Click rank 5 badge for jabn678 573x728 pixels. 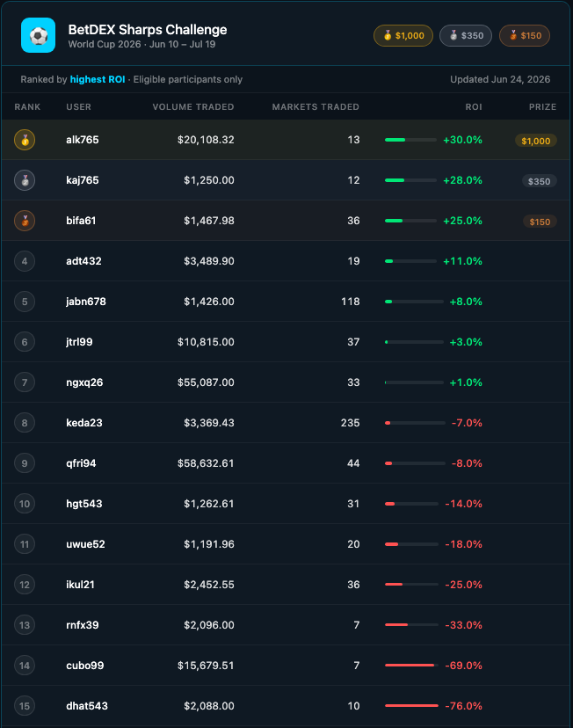(x=25, y=302)
